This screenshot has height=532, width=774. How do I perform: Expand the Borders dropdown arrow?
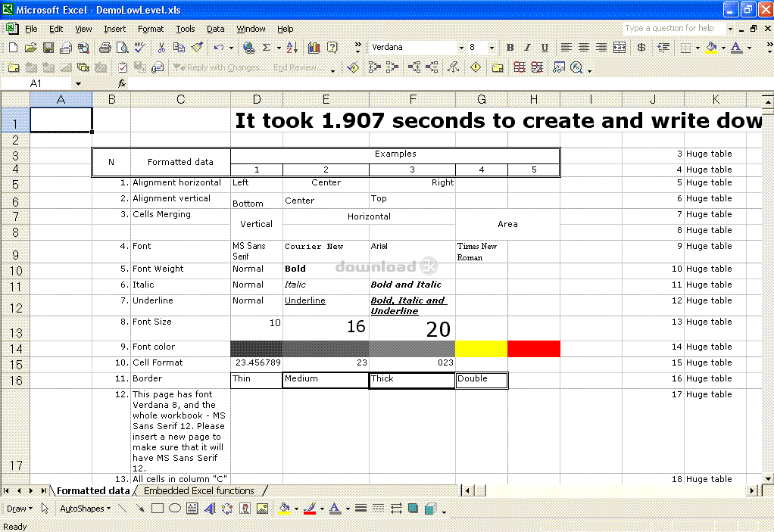(698, 48)
